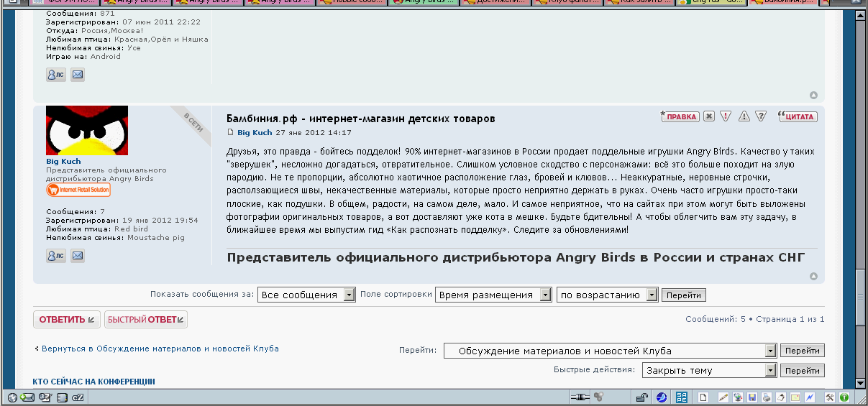This screenshot has width=868, height=406.
Task: Open the 'по возрастанию' sort order dropdown
Action: tap(608, 295)
